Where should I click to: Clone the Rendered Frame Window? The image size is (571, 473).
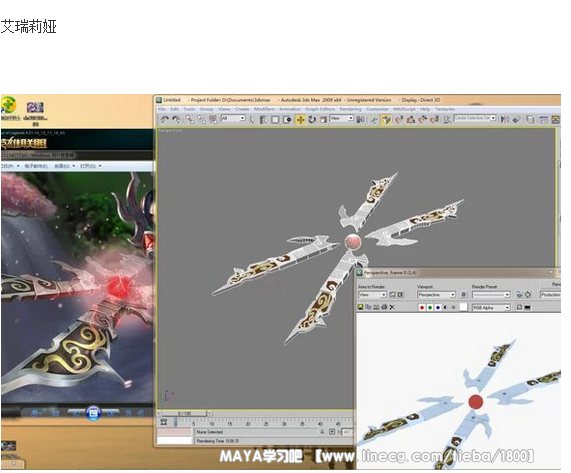[x=376, y=307]
